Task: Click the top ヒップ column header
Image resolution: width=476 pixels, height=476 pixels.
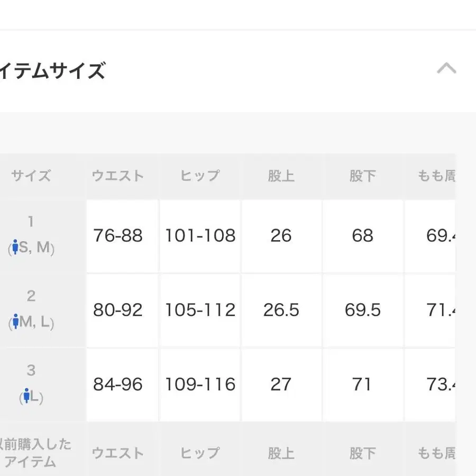Action: [x=200, y=176]
